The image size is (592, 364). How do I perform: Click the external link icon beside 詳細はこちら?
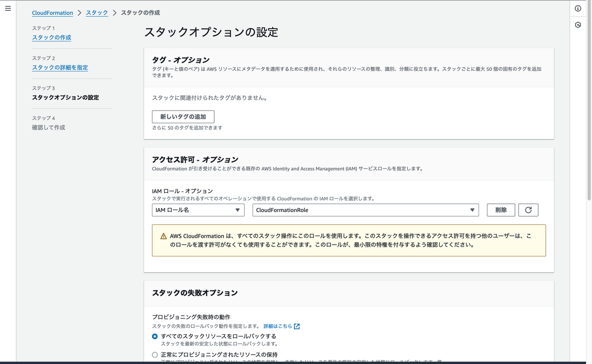[297, 327]
